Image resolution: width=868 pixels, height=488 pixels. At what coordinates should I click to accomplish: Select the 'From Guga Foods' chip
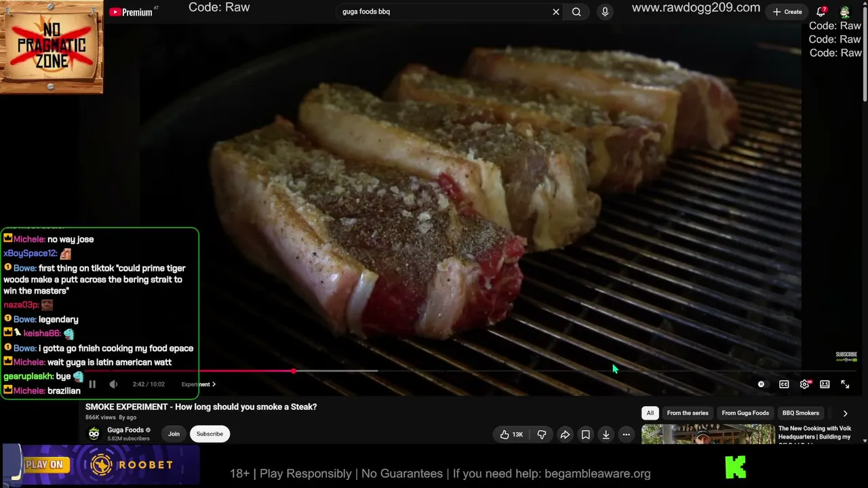(745, 413)
